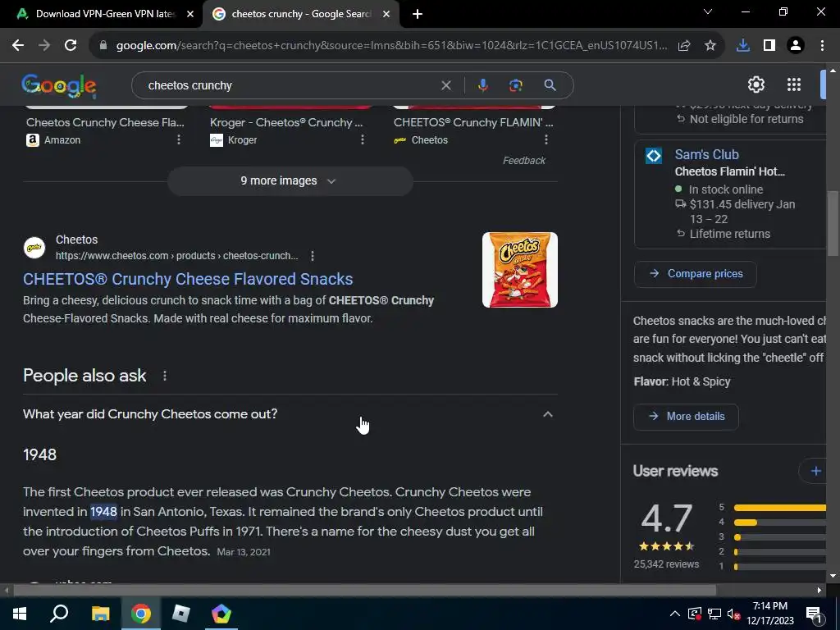Open the Cheetos image result options menu
840x630 pixels.
(x=546, y=139)
